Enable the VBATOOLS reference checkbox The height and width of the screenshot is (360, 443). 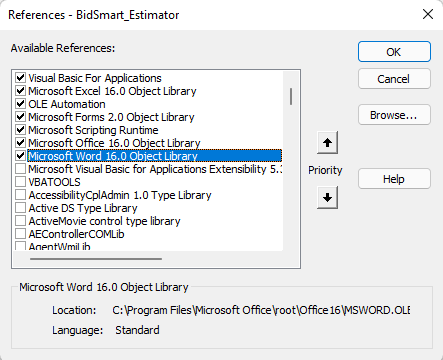point(21,182)
